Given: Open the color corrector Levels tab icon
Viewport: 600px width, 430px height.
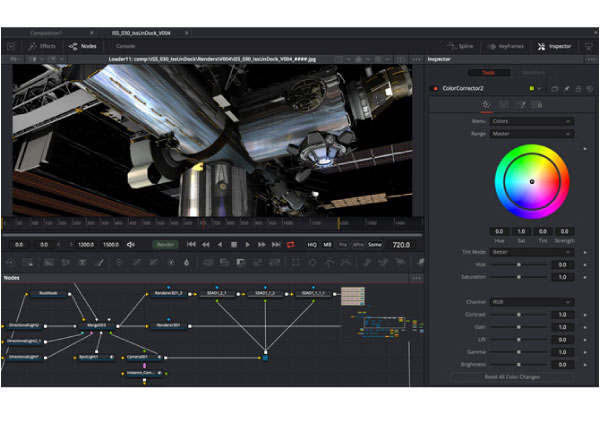Looking at the screenshot, I should (x=504, y=104).
